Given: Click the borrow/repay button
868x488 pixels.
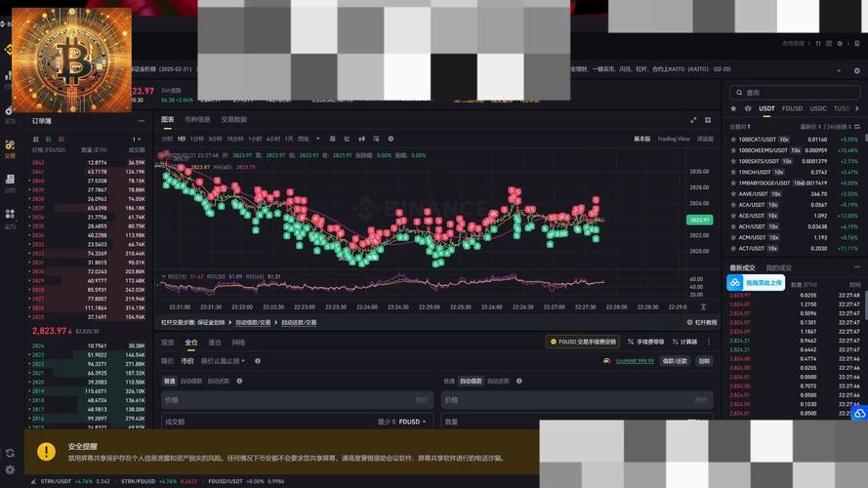Looking at the screenshot, I should tap(675, 361).
